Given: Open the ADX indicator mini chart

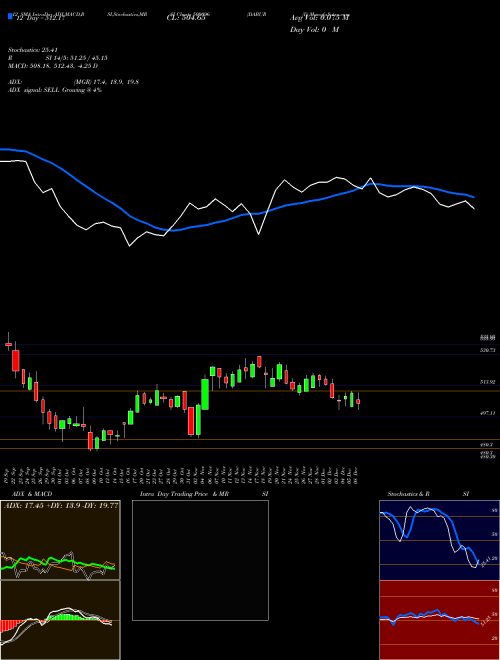Looking at the screenshot, I should [x=60, y=540].
